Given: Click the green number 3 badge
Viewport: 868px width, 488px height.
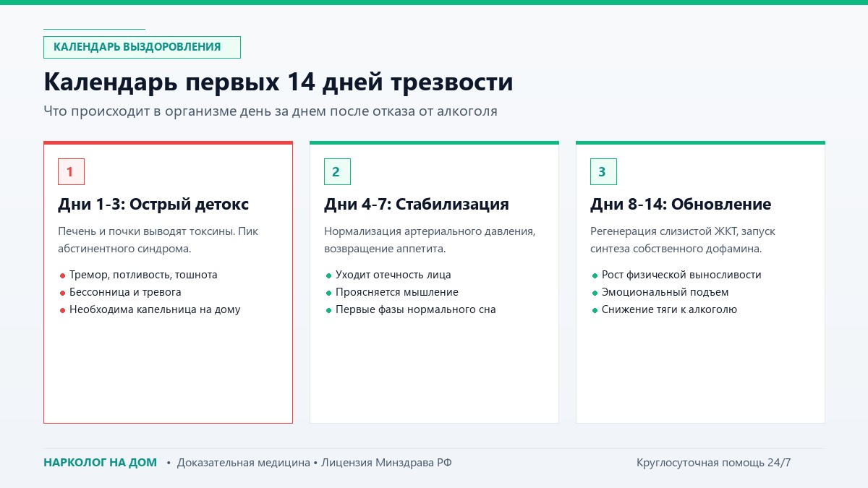Looking at the screenshot, I should pos(603,171).
